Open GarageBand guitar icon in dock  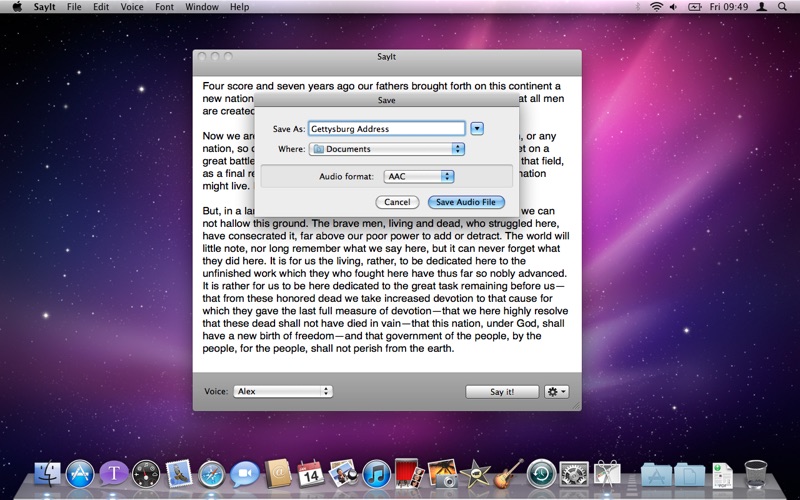[x=508, y=473]
